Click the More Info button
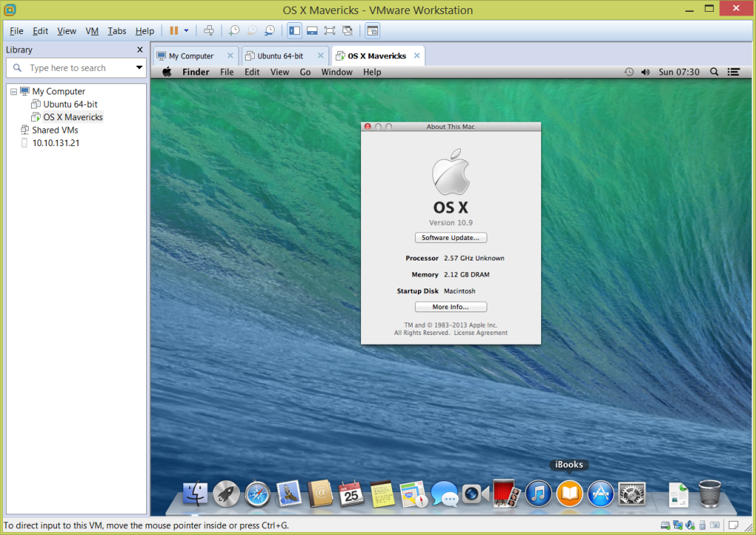 tap(450, 307)
